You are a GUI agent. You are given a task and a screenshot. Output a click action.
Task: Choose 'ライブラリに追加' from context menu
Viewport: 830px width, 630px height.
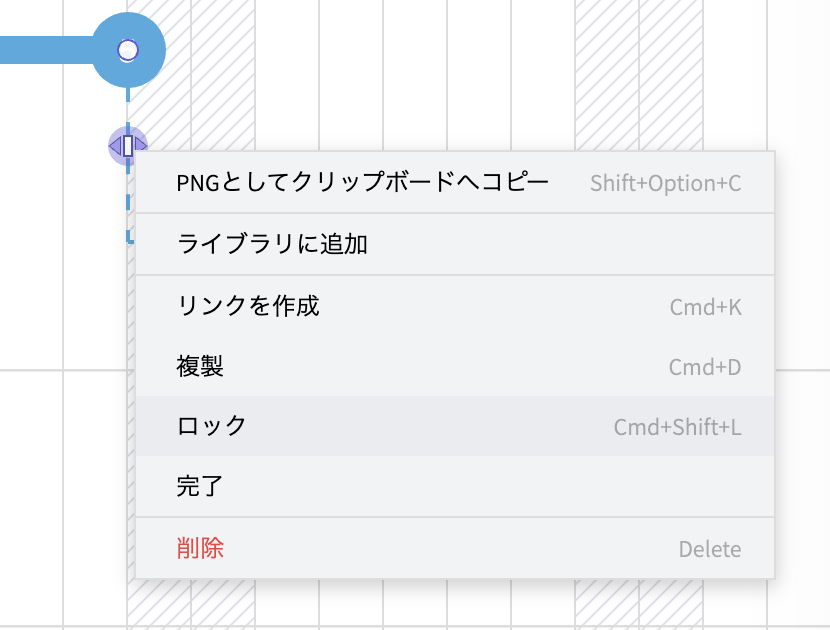coord(272,244)
